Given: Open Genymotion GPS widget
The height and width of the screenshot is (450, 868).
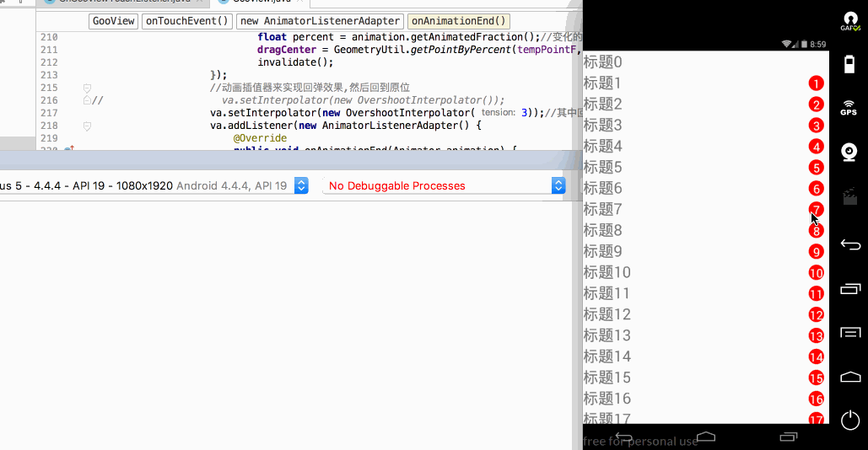Looking at the screenshot, I should (x=849, y=108).
